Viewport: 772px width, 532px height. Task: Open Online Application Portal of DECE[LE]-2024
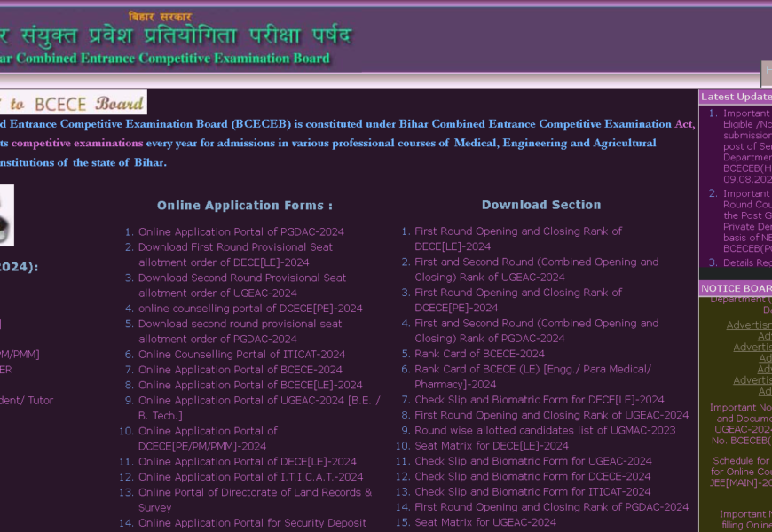point(247,461)
